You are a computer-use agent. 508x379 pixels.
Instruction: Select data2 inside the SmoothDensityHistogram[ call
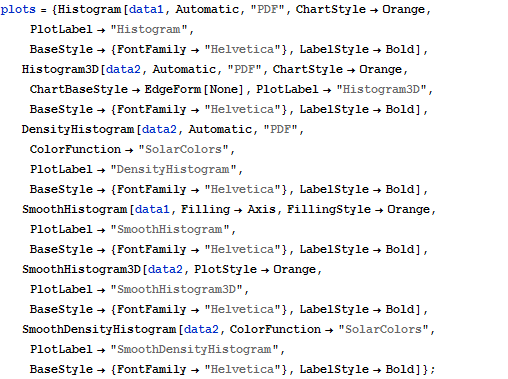[x=201, y=329]
